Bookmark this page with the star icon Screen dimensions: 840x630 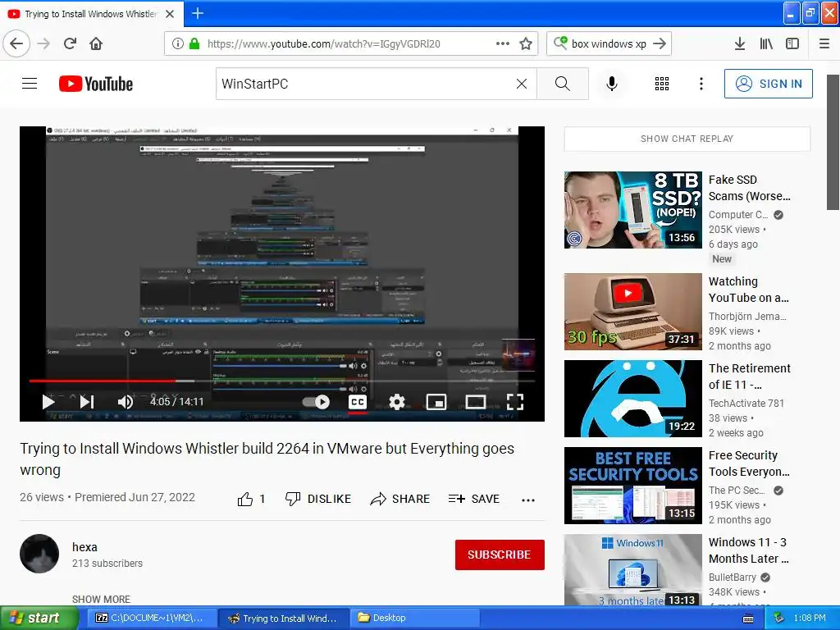[x=526, y=43]
